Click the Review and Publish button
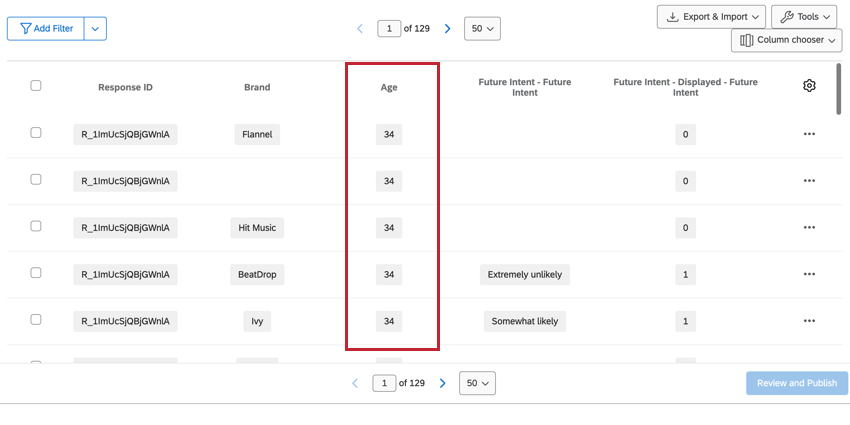The width and height of the screenshot is (850, 425). [796, 383]
